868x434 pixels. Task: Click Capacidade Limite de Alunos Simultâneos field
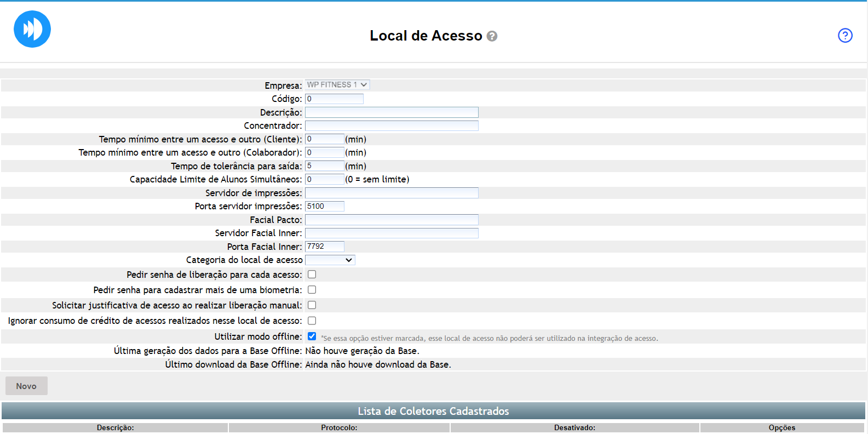point(324,180)
